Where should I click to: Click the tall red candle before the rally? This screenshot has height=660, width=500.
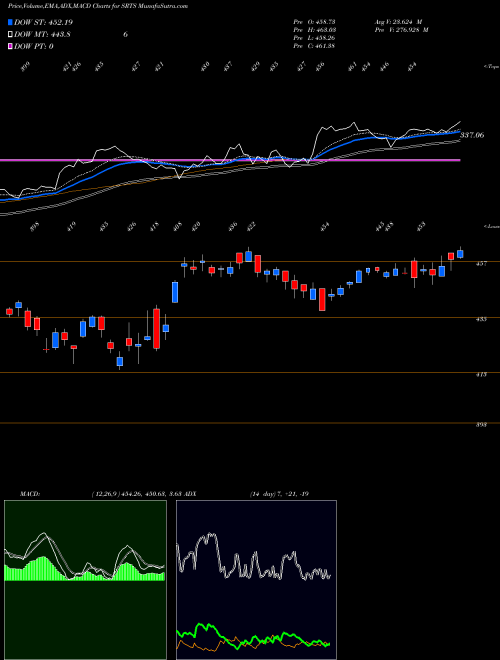click(157, 329)
